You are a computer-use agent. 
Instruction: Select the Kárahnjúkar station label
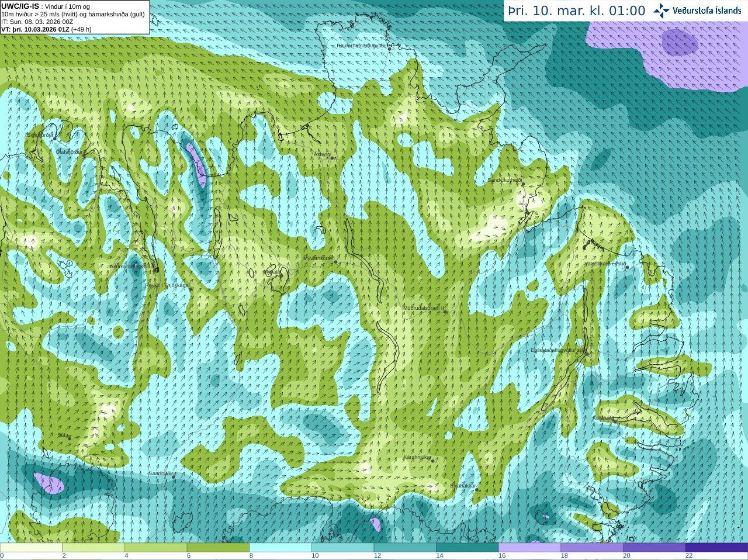point(417,457)
